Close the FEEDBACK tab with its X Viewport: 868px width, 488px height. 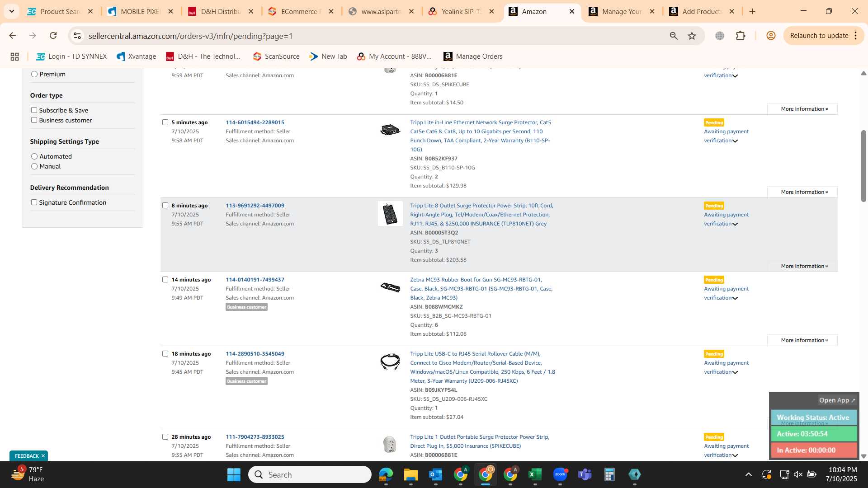coord(43,456)
